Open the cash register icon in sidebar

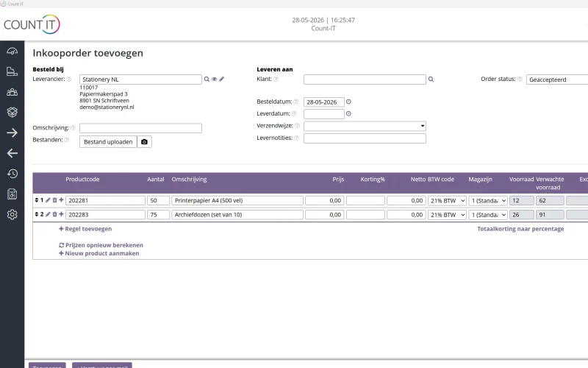point(12,71)
